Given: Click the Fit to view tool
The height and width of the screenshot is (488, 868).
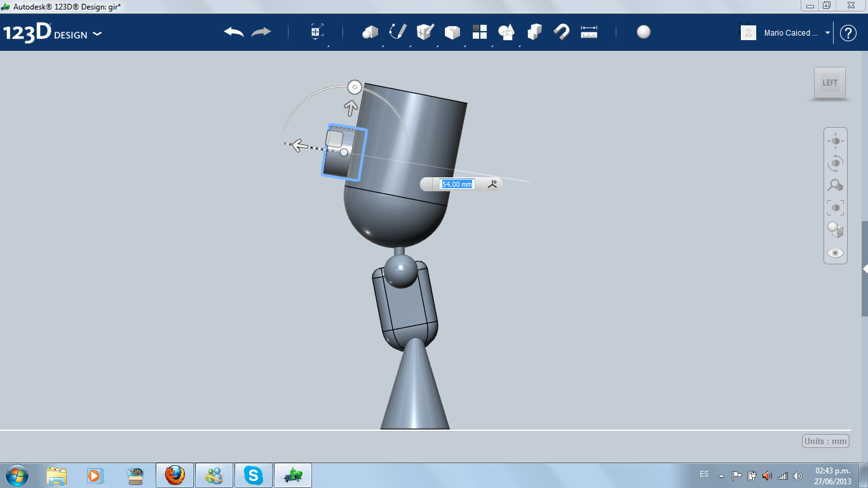Looking at the screenshot, I should pyautogui.click(x=836, y=208).
